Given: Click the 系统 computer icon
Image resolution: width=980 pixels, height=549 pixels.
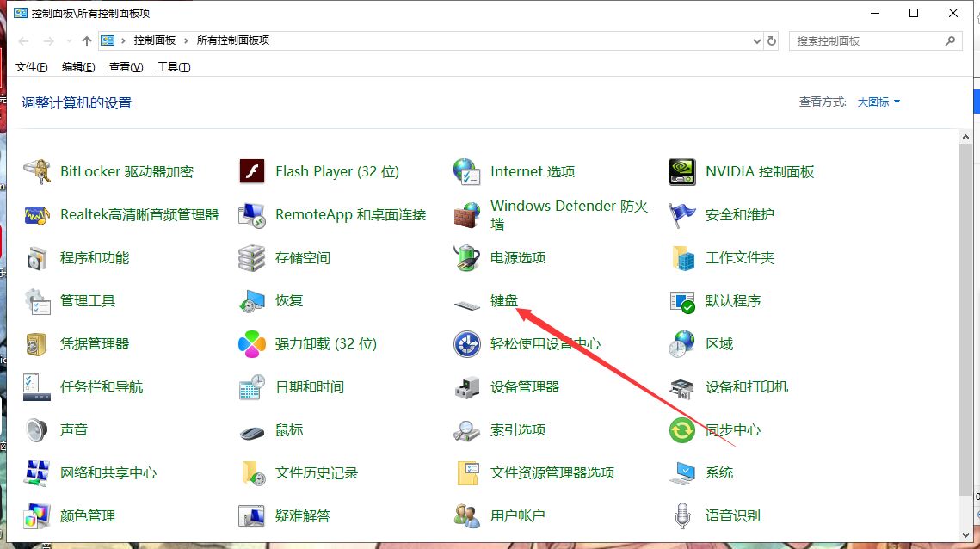Looking at the screenshot, I should [x=682, y=473].
